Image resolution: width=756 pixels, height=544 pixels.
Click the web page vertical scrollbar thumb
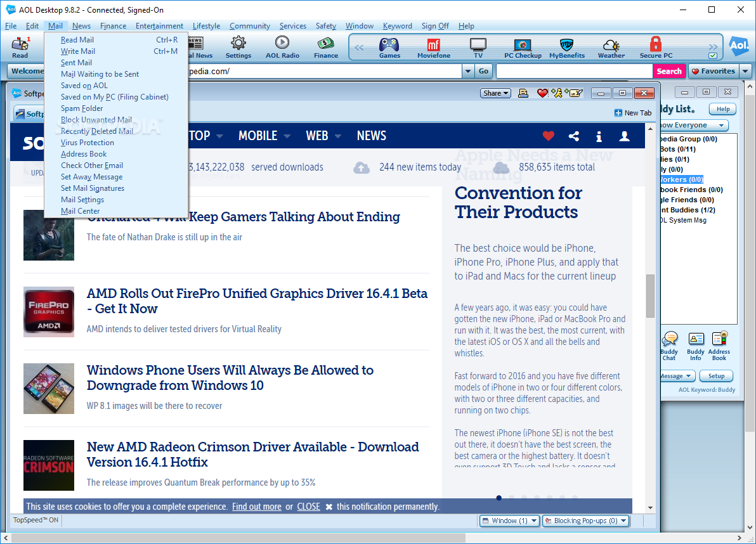(x=651, y=296)
